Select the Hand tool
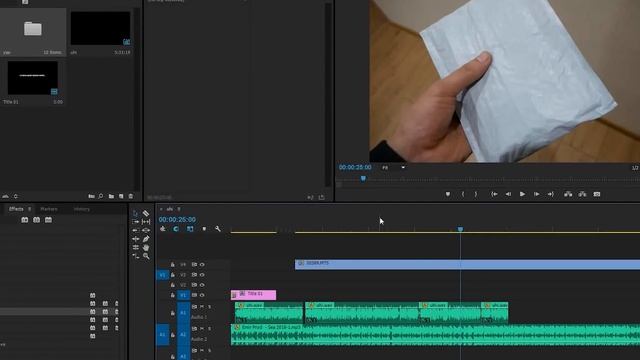 (x=146, y=247)
